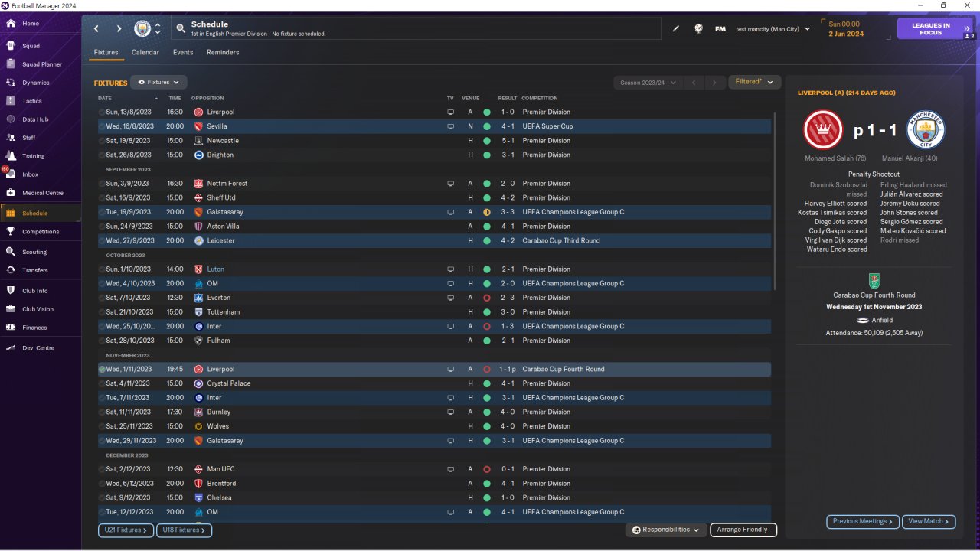Open the Season 2023/24 dropdown

click(647, 83)
